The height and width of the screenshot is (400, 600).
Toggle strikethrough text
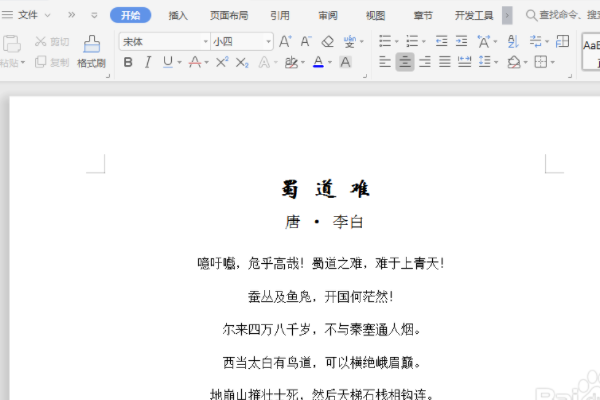195,62
